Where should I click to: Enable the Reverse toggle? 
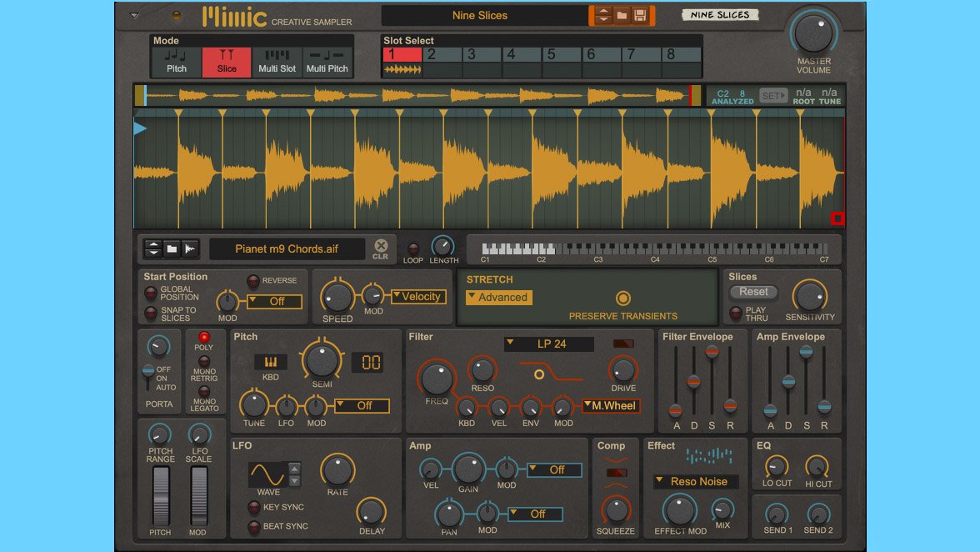tap(253, 281)
